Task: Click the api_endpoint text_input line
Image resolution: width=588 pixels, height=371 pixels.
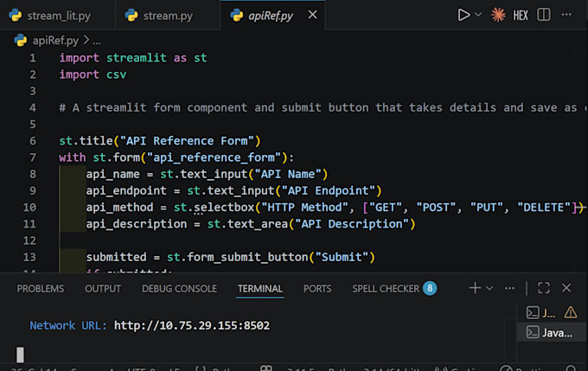Action: (233, 190)
